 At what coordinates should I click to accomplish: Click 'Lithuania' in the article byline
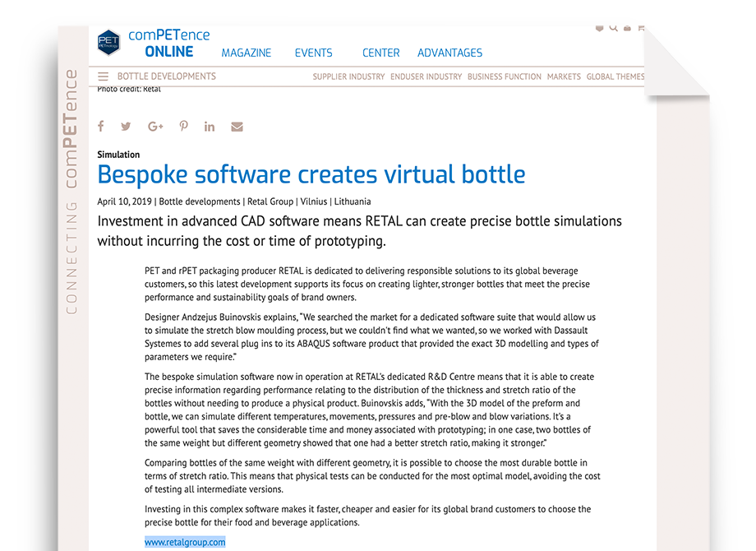353,201
